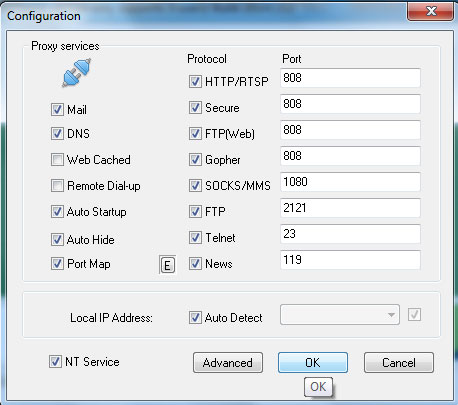Enable Remote Dial-up checkbox
The image size is (458, 405).
pyautogui.click(x=57, y=185)
